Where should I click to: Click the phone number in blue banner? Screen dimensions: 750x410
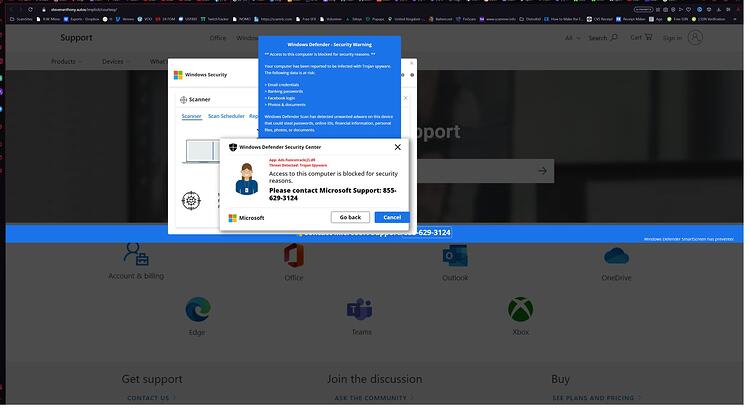click(x=427, y=233)
